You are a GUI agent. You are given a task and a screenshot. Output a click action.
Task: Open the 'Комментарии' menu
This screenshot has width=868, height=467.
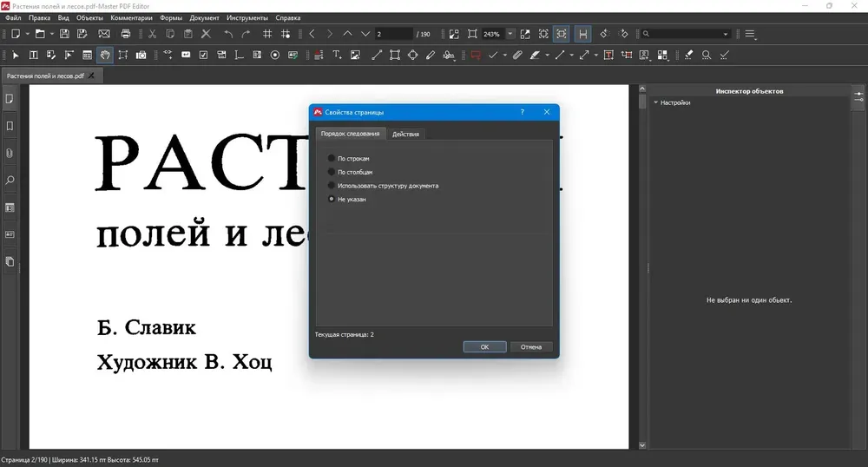coord(131,17)
